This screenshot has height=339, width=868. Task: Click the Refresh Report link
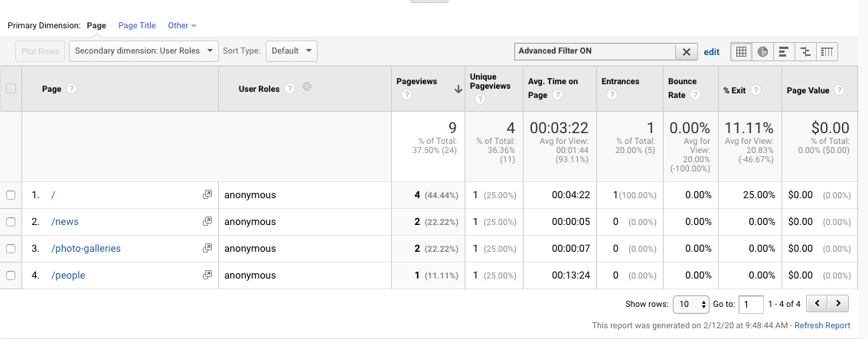click(822, 325)
